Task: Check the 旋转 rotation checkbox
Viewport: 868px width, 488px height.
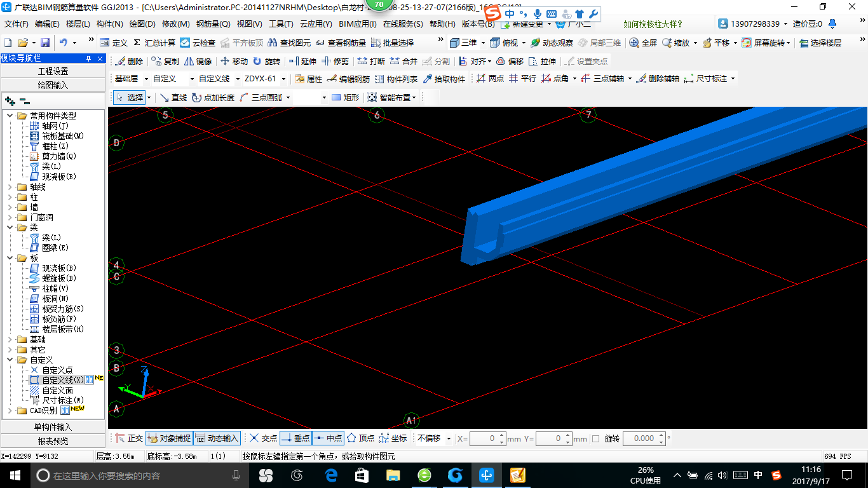Action: pos(595,438)
